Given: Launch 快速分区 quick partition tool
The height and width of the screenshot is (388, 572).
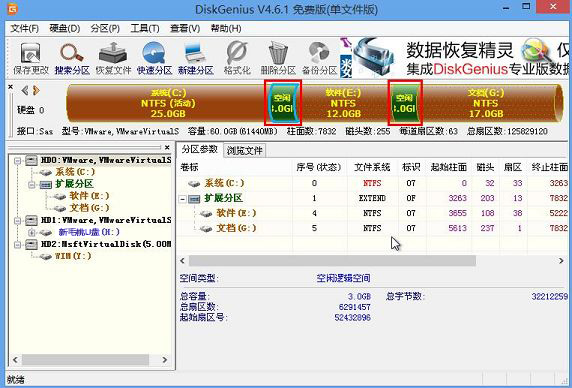Looking at the screenshot, I should (154, 58).
